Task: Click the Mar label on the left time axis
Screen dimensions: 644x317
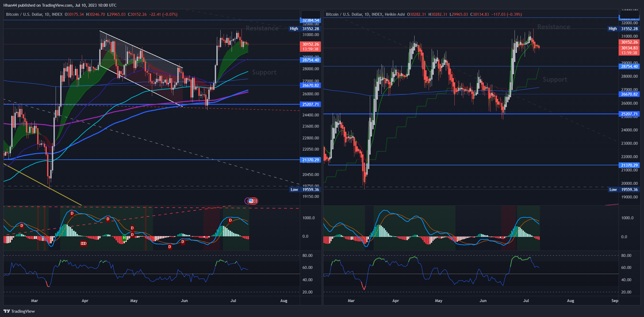Action: coord(34,301)
